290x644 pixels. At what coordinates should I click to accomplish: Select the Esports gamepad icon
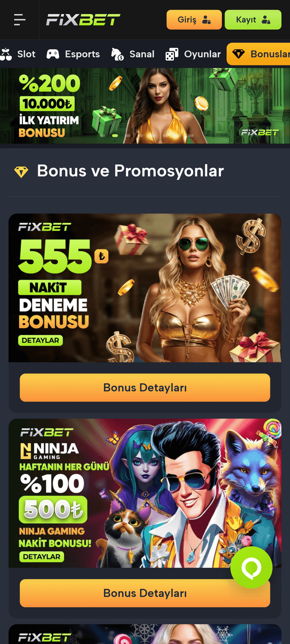[53, 54]
